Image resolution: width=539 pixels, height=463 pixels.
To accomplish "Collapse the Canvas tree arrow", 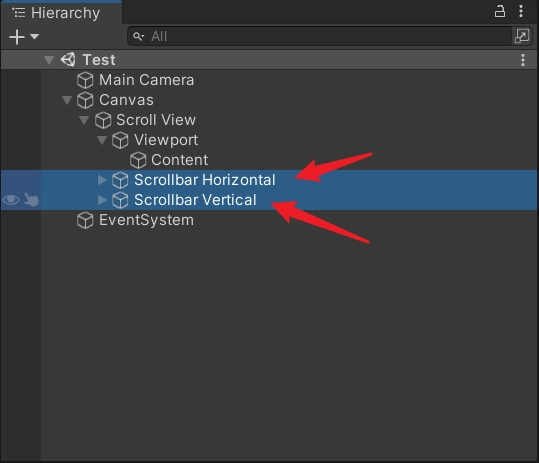I will coord(67,100).
